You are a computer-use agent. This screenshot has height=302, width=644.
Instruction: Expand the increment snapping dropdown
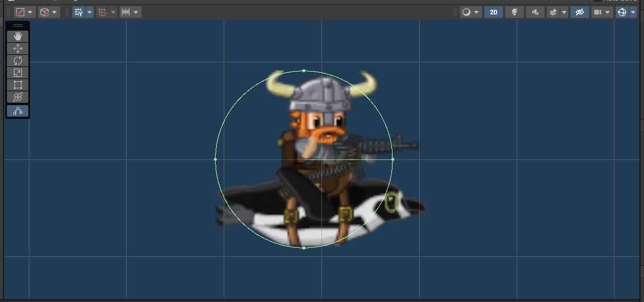point(113,12)
